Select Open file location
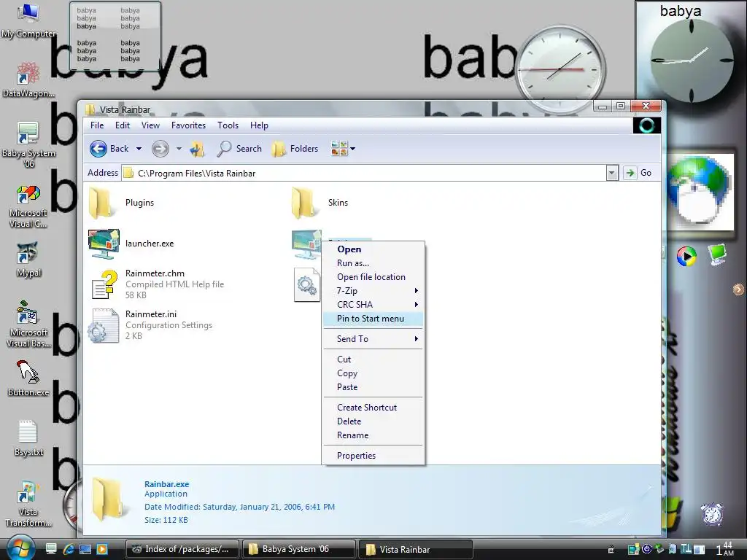747x560 pixels. pos(373,276)
